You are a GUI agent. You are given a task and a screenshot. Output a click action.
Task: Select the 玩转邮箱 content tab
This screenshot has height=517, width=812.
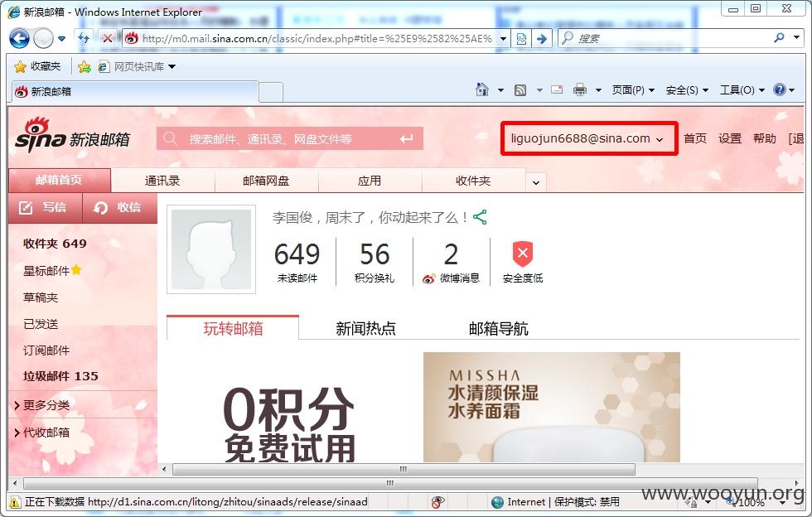pos(233,328)
